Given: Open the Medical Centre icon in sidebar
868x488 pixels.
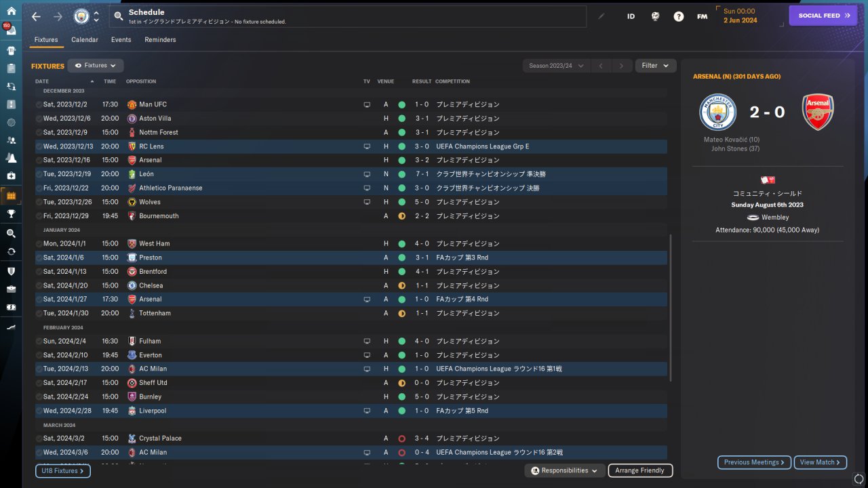Looking at the screenshot, I should [11, 176].
